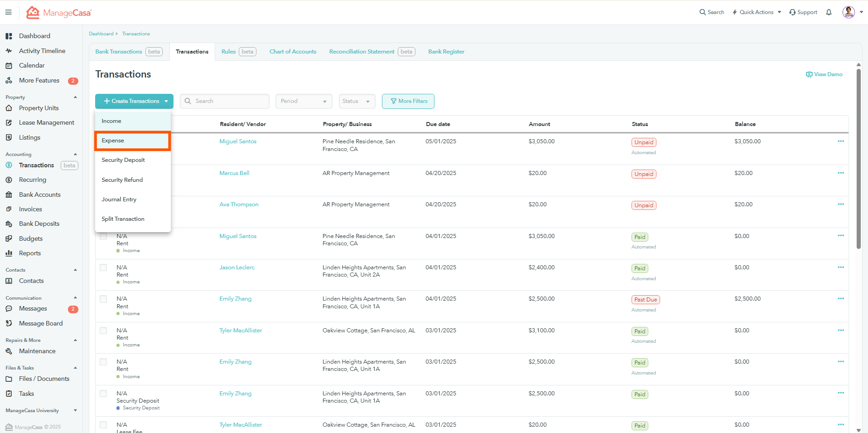
Task: Click the Invoices icon
Action: pos(9,209)
